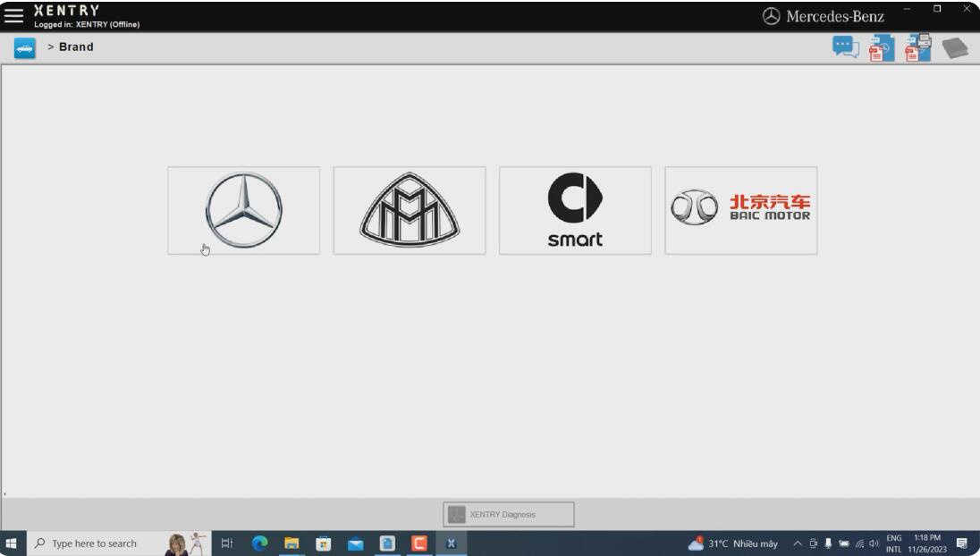The width and height of the screenshot is (980, 556).
Task: Close the XENTRY window
Action: (x=967, y=9)
